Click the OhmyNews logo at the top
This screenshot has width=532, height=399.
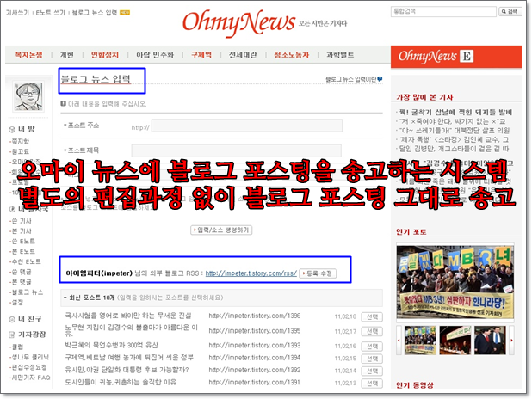(x=238, y=22)
